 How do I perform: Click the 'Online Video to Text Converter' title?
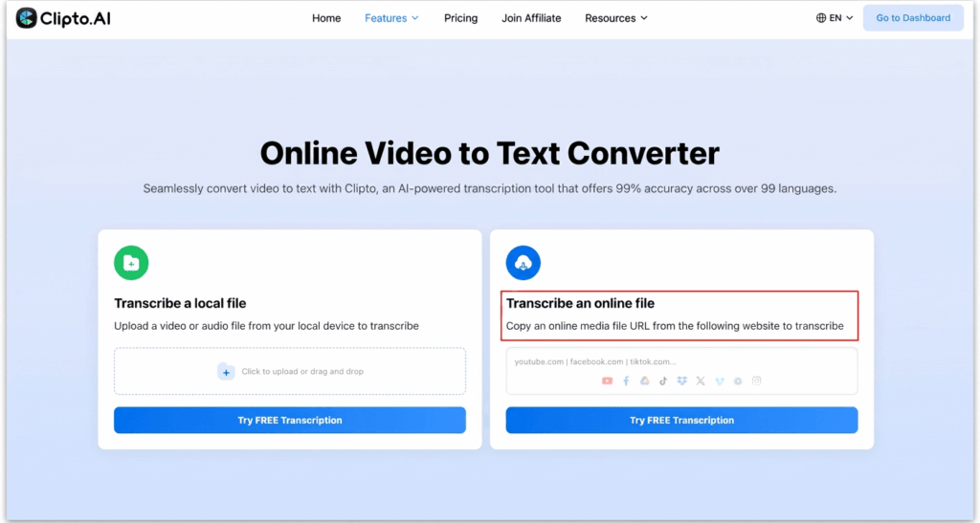click(x=490, y=154)
